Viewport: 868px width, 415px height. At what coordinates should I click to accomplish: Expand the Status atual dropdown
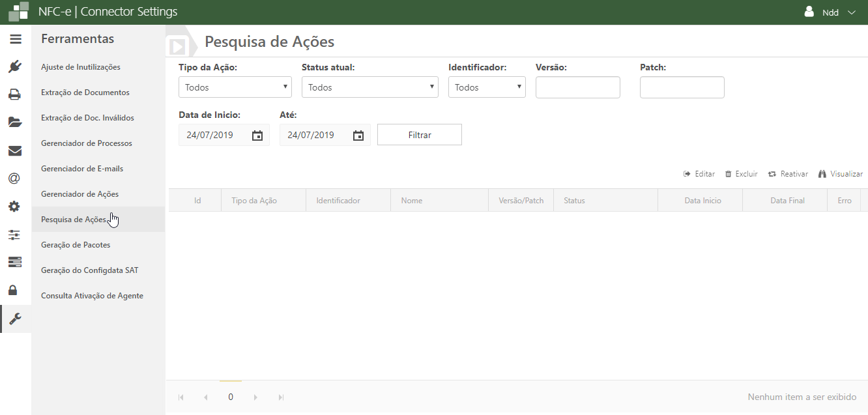(369, 87)
